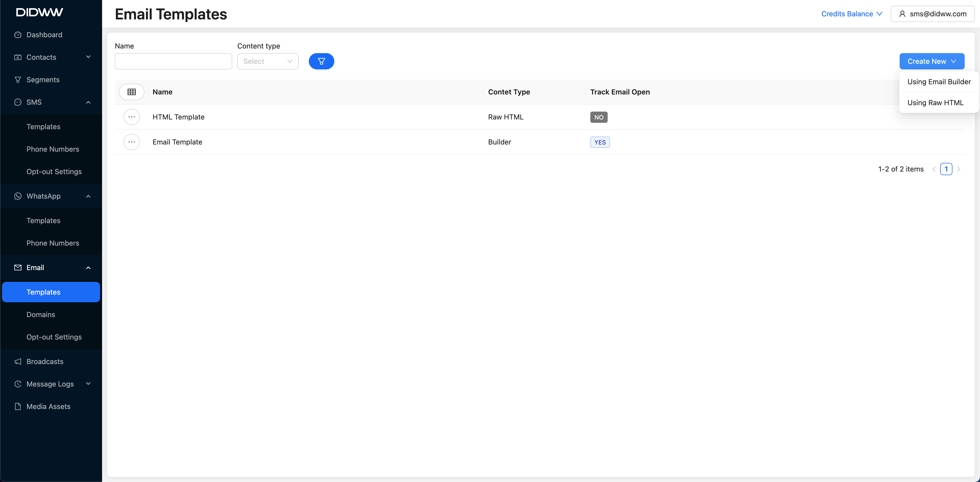Click the YES track open badge
The height and width of the screenshot is (482, 980).
(600, 142)
